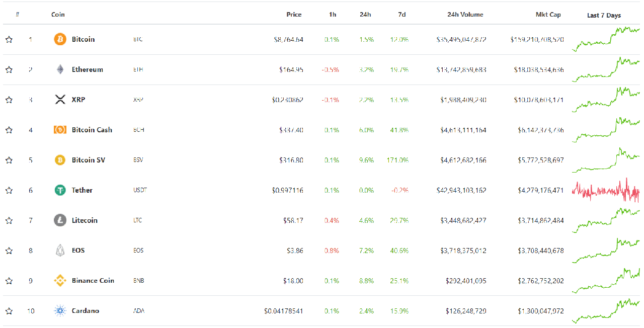The image size is (644, 328).
Task: Select EOS's 7.2% 24h change
Action: [x=366, y=251]
